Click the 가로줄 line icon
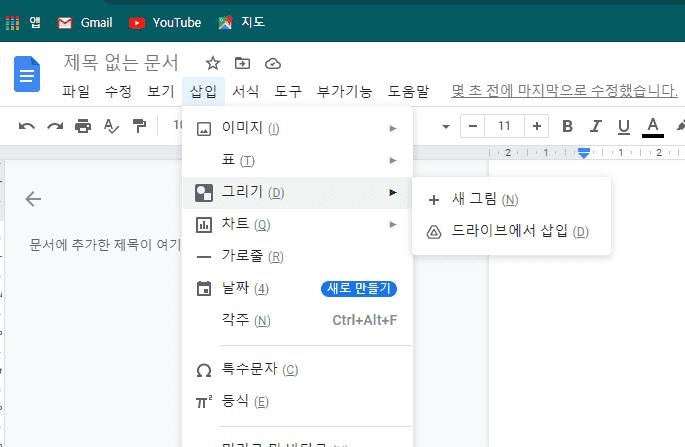 204,257
